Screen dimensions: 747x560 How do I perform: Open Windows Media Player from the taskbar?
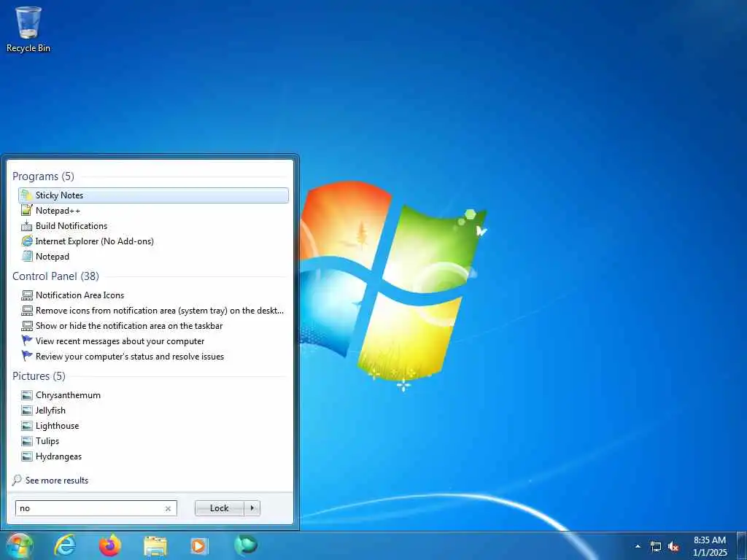point(199,545)
